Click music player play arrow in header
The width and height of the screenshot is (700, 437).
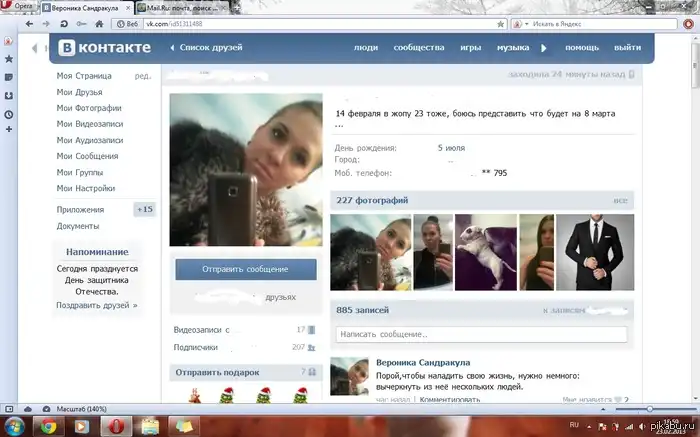coord(544,47)
